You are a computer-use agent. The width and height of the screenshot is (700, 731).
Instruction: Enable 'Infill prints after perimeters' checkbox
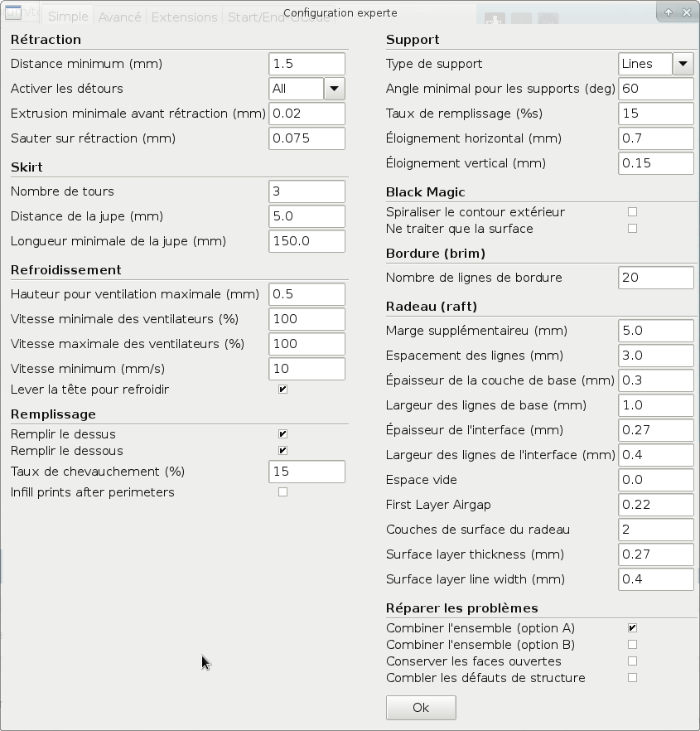coord(282,492)
